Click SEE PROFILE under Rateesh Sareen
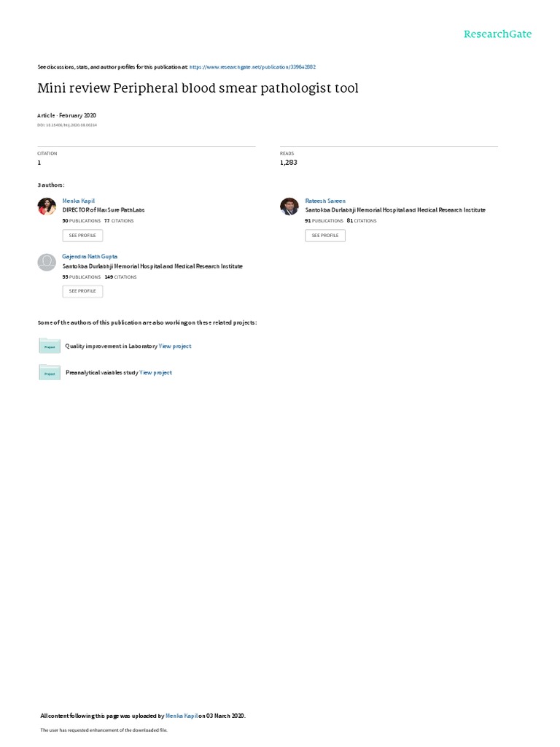Screen dimensions: 560x747 coord(325,236)
